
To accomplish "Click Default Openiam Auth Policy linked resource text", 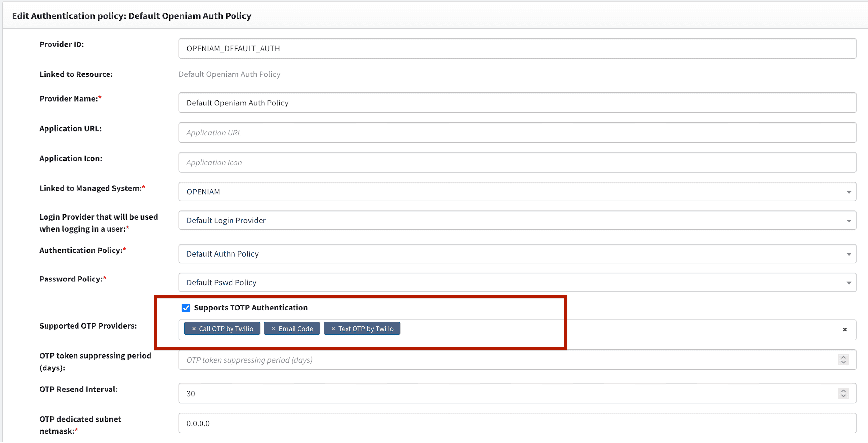I will (230, 74).
